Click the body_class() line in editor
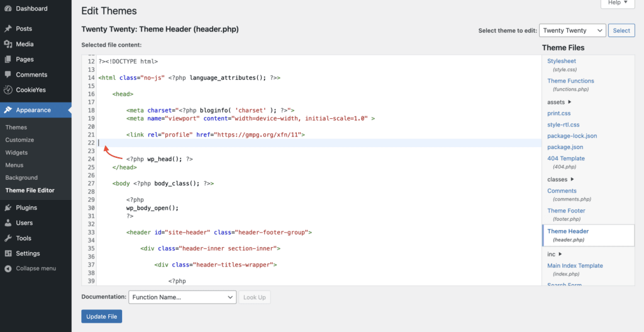This screenshot has height=332, width=644. (x=163, y=183)
